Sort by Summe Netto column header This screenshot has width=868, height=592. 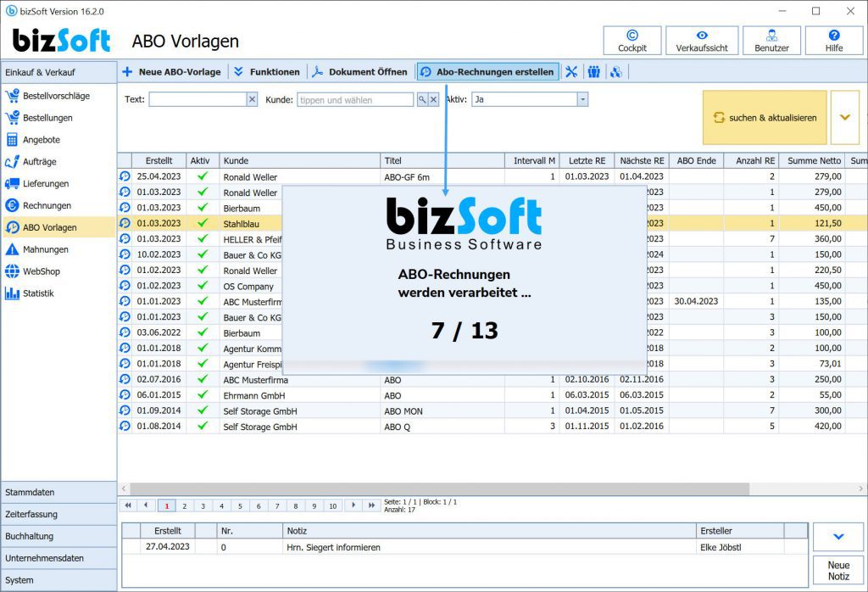click(813, 160)
